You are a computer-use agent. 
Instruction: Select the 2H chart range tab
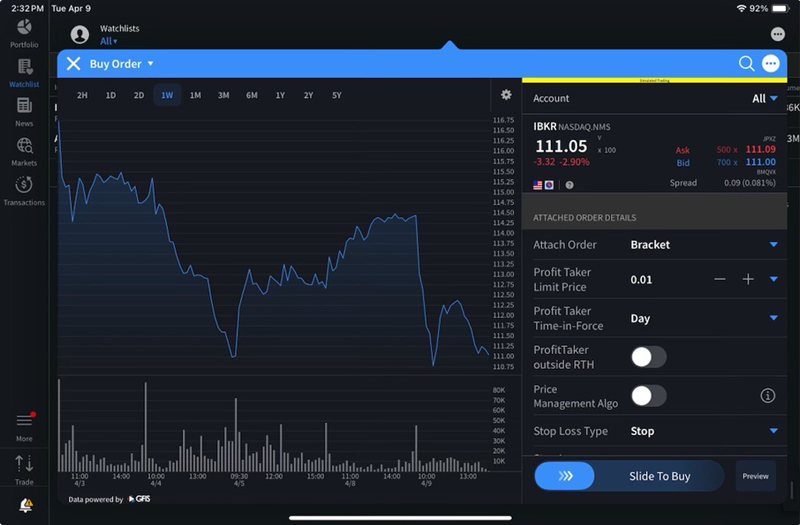coord(82,95)
